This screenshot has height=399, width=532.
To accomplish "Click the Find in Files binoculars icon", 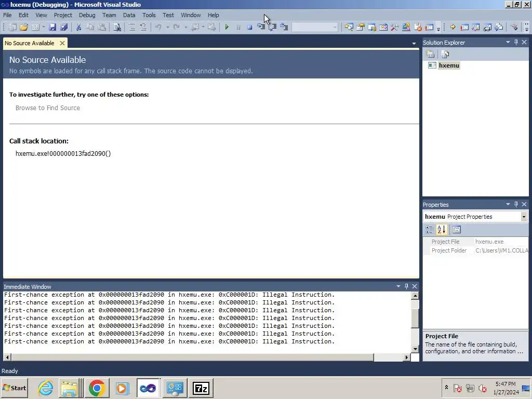I will [x=117, y=27].
